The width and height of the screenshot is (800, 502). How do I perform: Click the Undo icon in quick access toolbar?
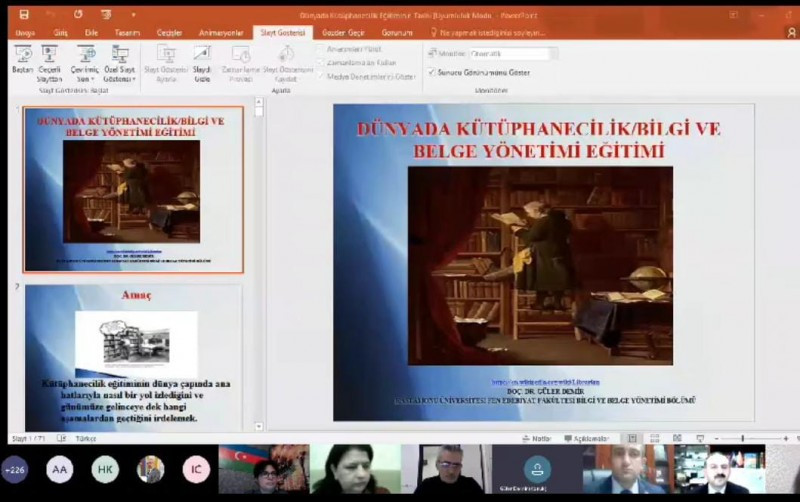click(51, 15)
